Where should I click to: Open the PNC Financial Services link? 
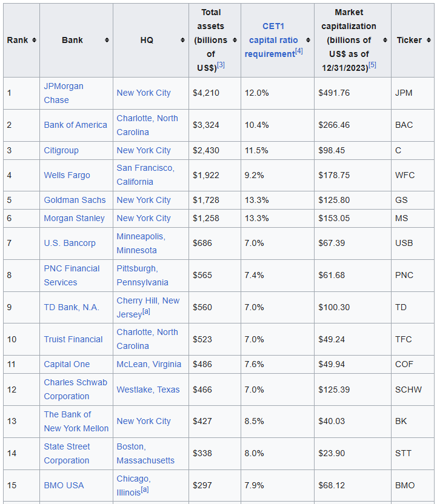pos(72,276)
